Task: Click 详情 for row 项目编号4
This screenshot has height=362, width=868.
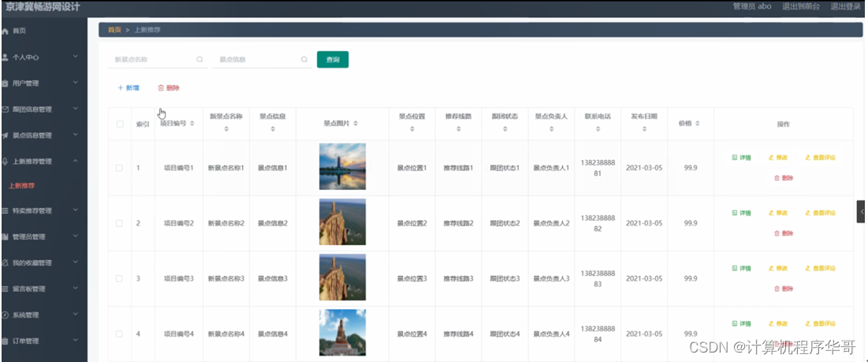Action: click(741, 324)
